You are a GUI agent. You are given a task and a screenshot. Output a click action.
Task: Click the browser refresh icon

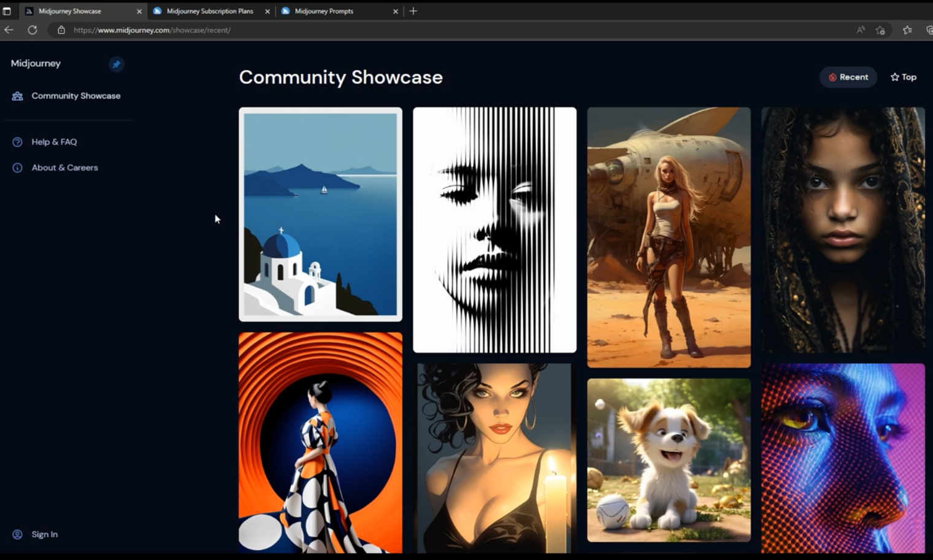(x=33, y=30)
